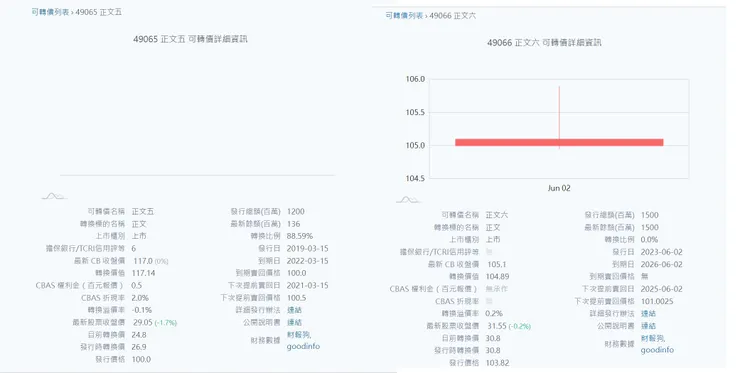This screenshot has height=373, width=740.
Task: Select 轉換比例 value 88.59%
Action: tap(300, 236)
